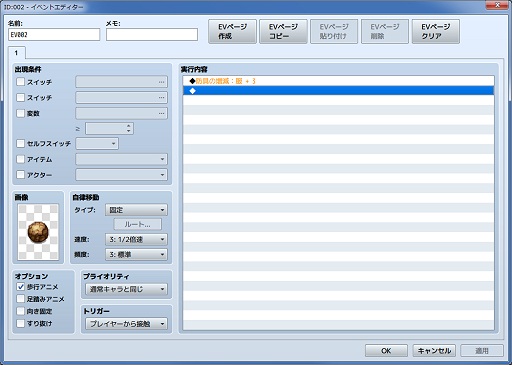Expand the プライオリティ dropdown
The height and width of the screenshot is (365, 512).
126,289
